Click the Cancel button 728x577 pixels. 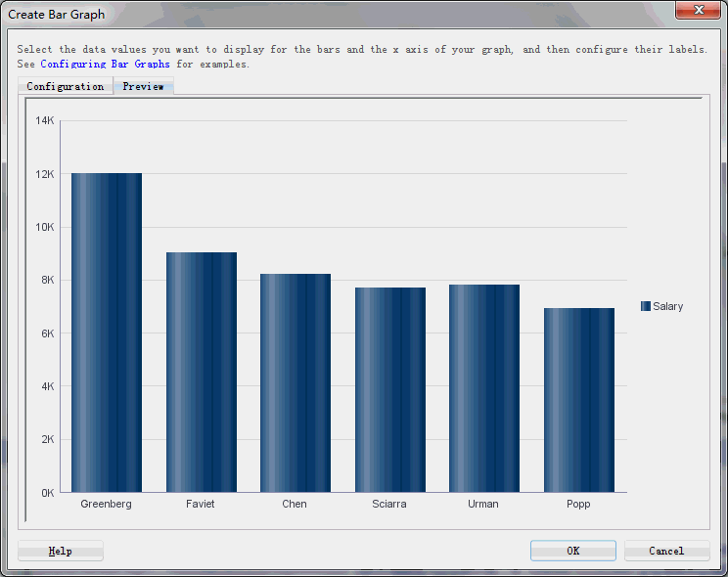[x=666, y=551]
